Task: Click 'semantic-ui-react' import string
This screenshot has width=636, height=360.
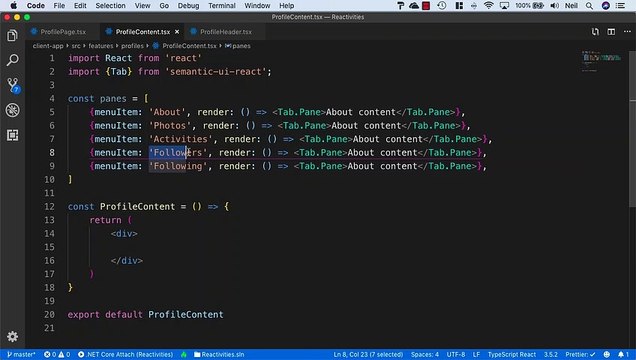Action: (215, 72)
